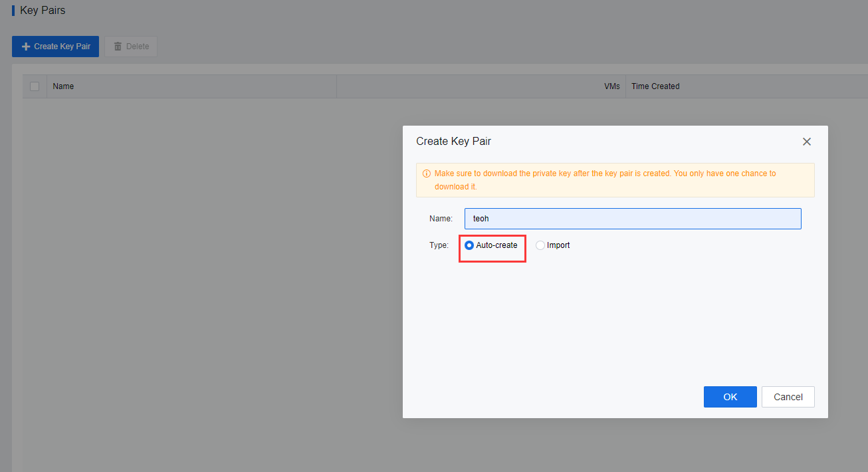Cancel the key pair creation

click(x=788, y=397)
